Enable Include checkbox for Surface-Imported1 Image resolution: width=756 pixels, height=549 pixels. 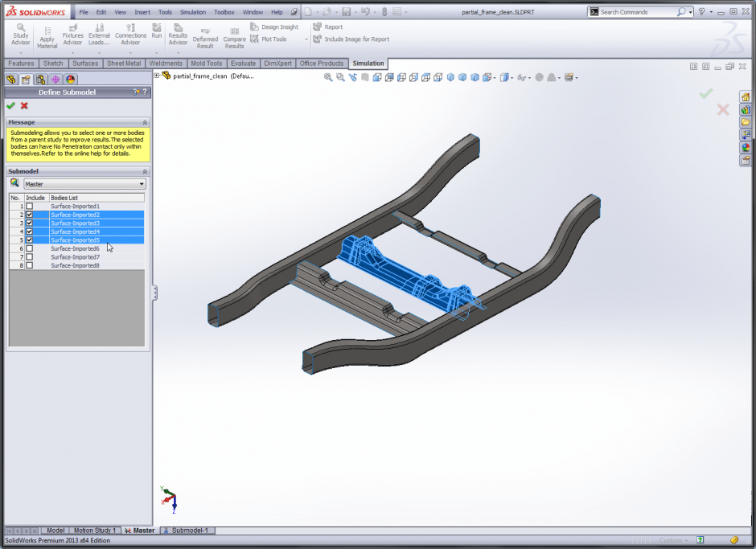(x=30, y=207)
